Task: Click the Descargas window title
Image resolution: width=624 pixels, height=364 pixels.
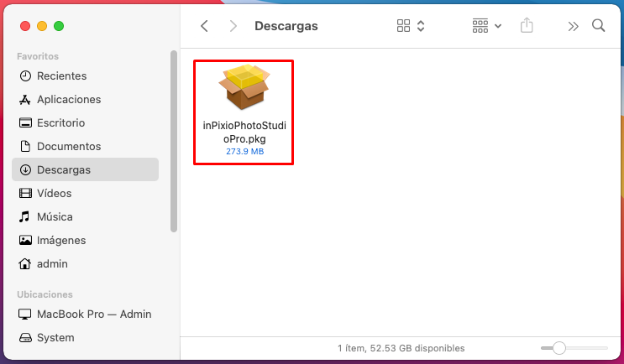Action: tap(286, 26)
